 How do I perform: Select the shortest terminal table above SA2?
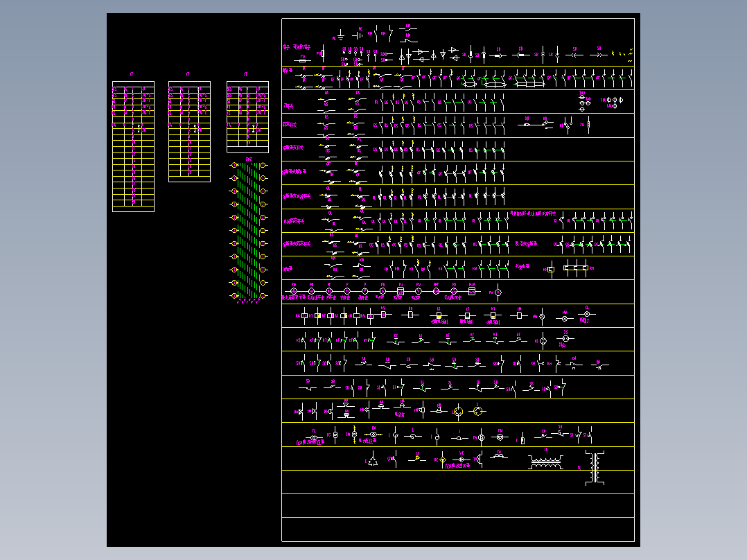[247, 116]
